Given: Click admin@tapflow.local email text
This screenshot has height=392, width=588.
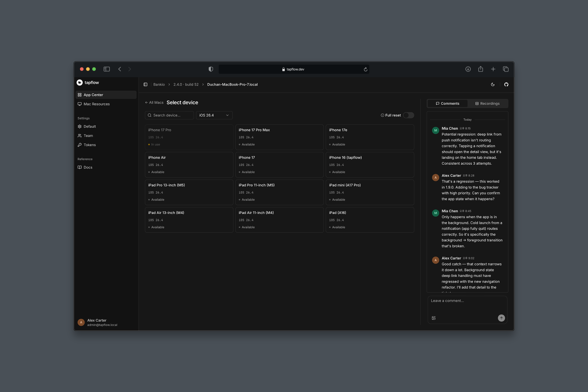Looking at the screenshot, I should click(x=102, y=325).
